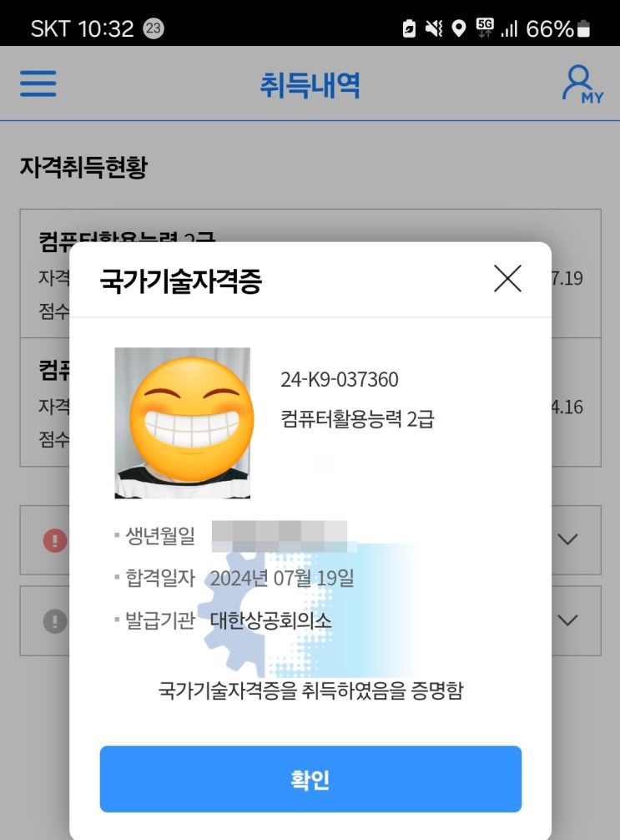620x840 pixels.
Task: Close the 국가기술자격증 dialog with X
Action: (x=507, y=278)
